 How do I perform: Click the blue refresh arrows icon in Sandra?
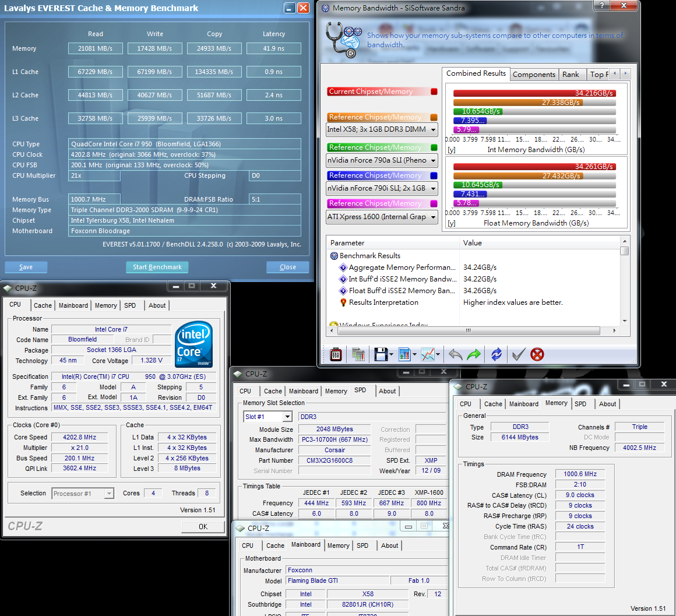(497, 355)
